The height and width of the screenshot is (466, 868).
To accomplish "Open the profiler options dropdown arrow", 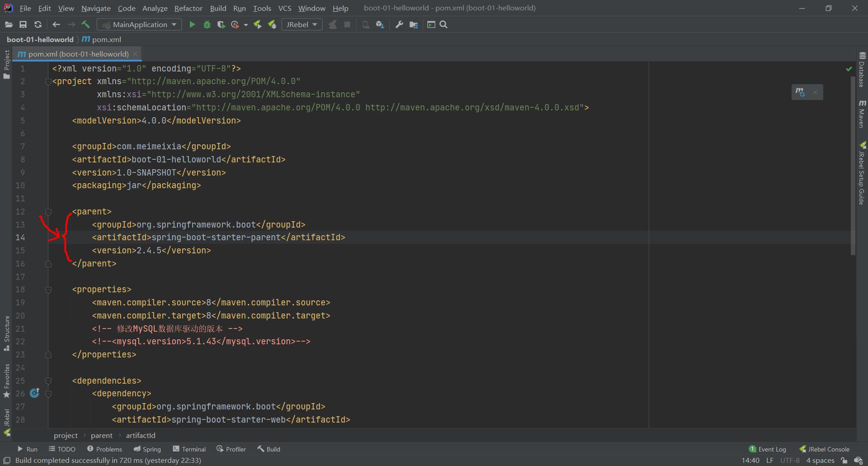I will pos(245,25).
